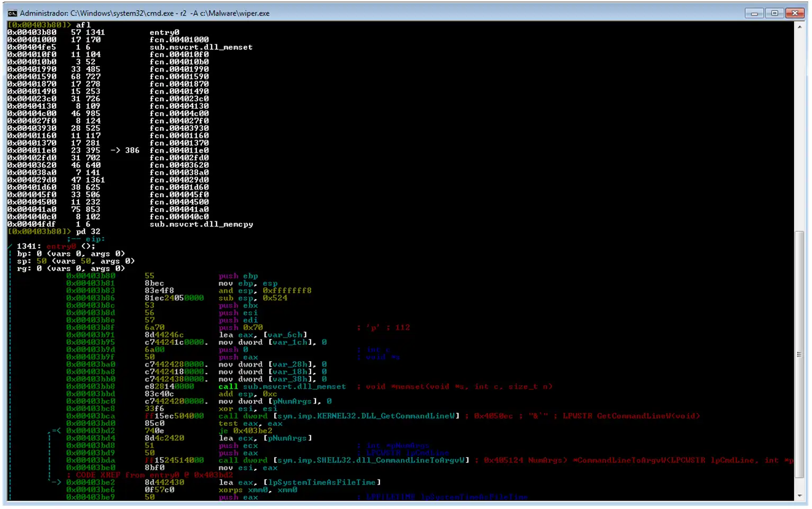The image size is (812, 509).
Task: Click the vertical scrollbar thumb
Action: tap(799, 354)
